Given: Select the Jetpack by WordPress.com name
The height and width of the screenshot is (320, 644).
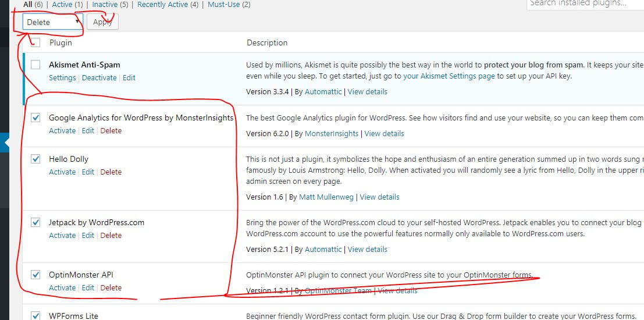Looking at the screenshot, I should (97, 222).
